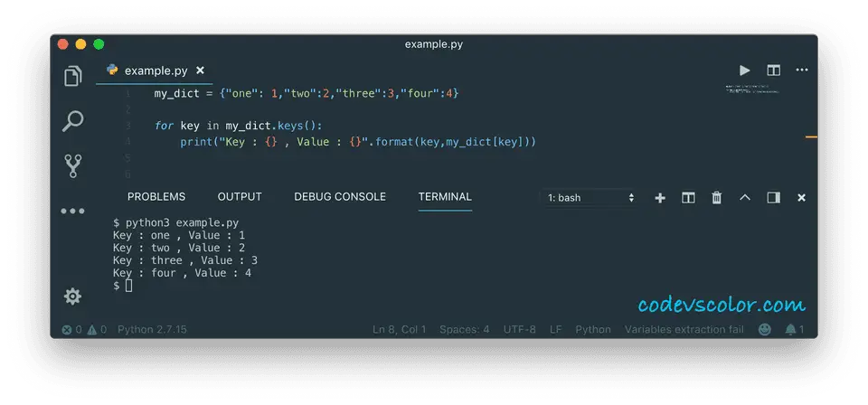Change language mode via Python status item
The height and width of the screenshot is (405, 868).
click(593, 330)
